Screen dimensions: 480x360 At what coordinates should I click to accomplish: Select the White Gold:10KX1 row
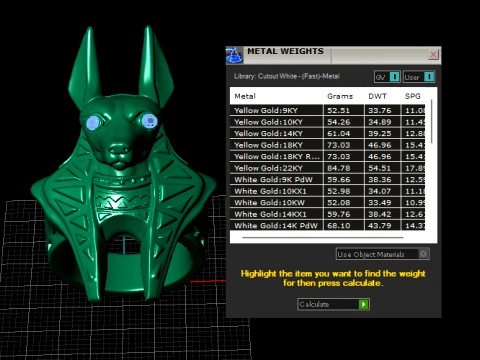coord(327,191)
